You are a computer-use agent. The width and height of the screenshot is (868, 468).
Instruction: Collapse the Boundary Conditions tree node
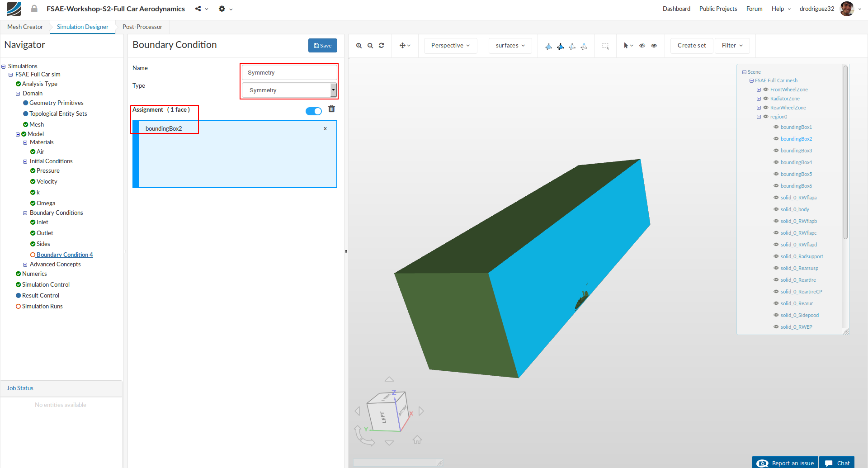click(x=25, y=213)
